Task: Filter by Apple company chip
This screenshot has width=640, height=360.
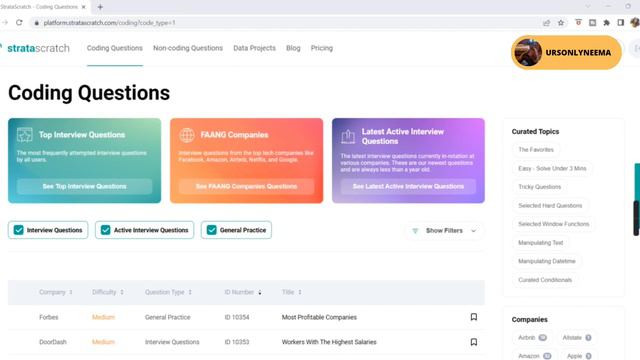Action: pos(579,356)
